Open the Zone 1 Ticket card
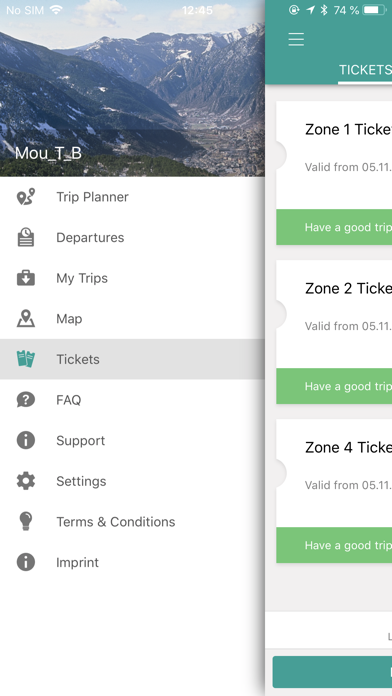 pos(334,173)
